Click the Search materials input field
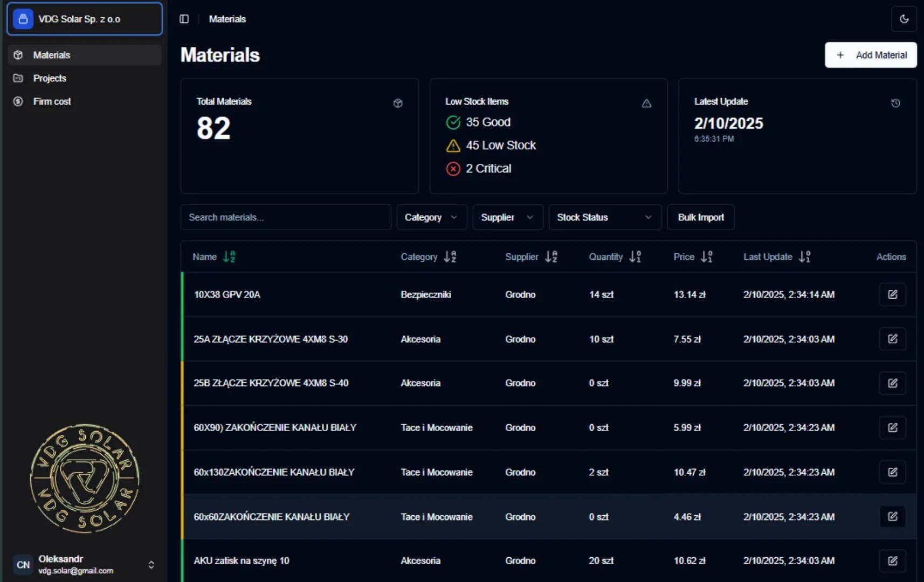924x582 pixels. (x=286, y=217)
